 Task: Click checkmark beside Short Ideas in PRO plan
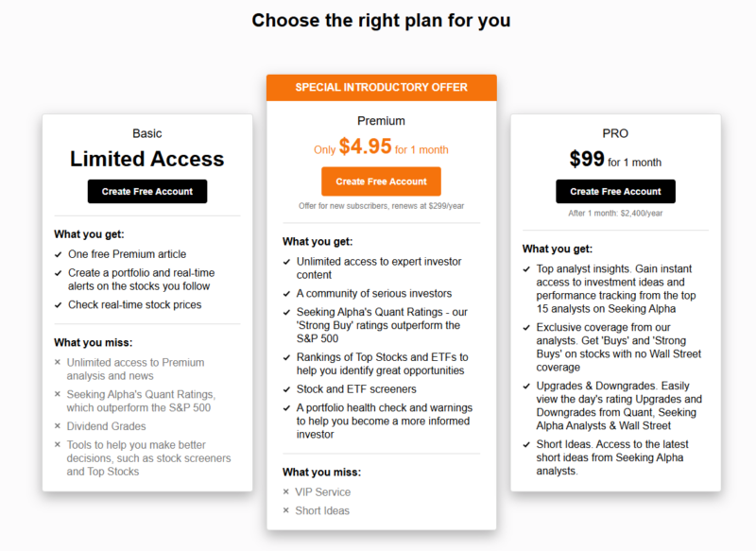tap(526, 444)
